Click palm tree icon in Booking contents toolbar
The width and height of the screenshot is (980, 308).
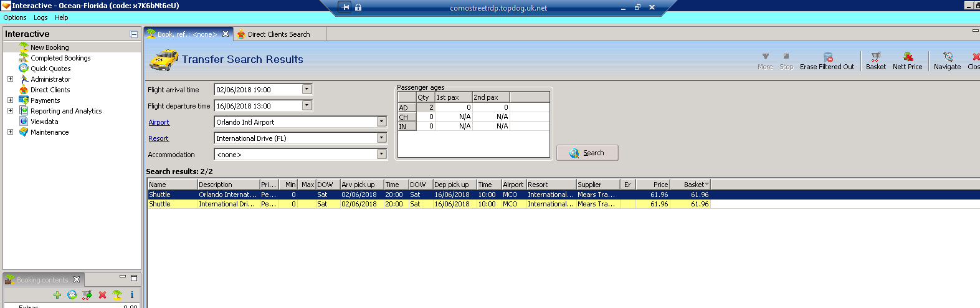click(x=117, y=295)
